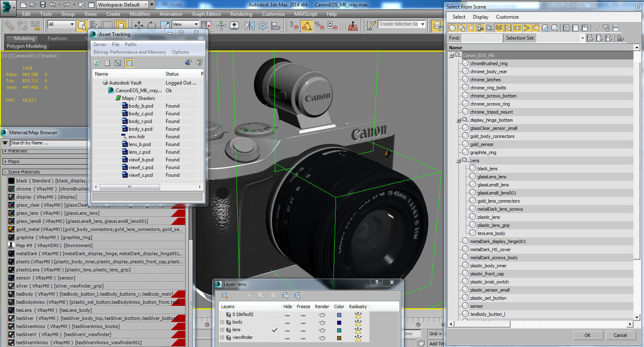Toggle Display Bone Objects filter icon

[527, 28]
